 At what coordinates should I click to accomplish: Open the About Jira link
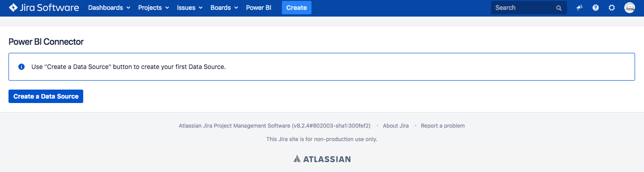[x=396, y=126]
